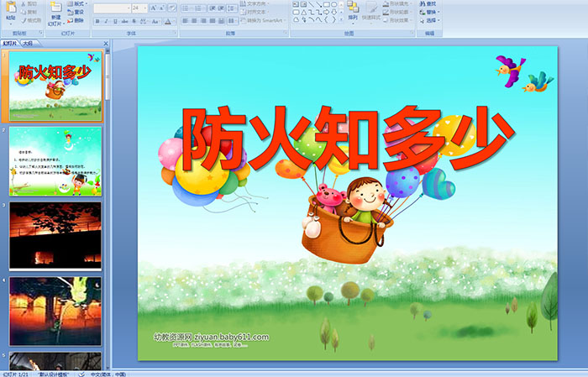Click language 中文(简体,中国) in status bar
This screenshot has width=588, height=377.
(x=108, y=374)
